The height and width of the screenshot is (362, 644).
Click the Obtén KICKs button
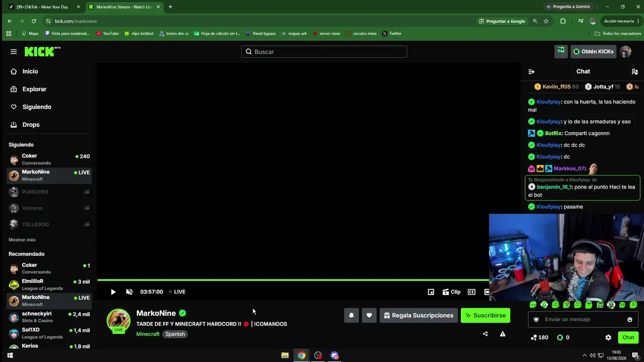tap(593, 51)
